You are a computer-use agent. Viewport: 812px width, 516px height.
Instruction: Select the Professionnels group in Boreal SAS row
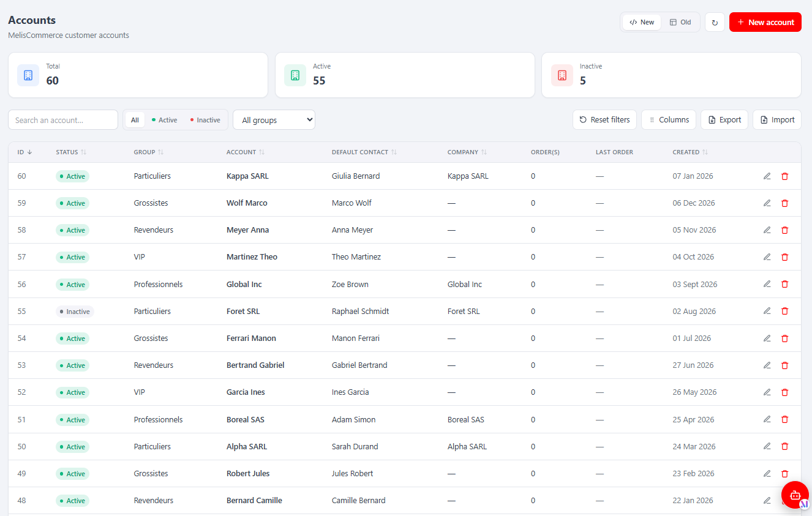click(158, 419)
